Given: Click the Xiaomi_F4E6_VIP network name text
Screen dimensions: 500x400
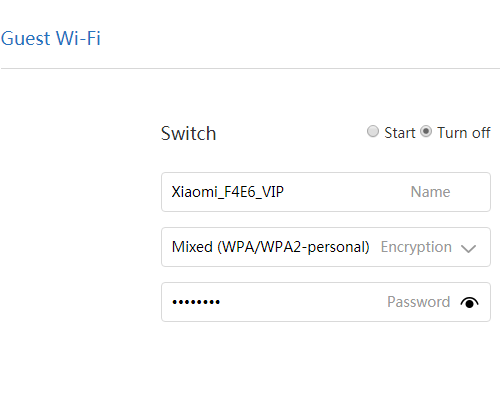Looking at the screenshot, I should click(x=227, y=192).
